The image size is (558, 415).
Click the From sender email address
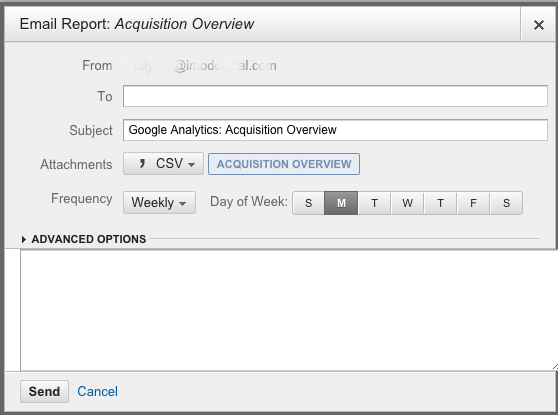[x=199, y=65]
